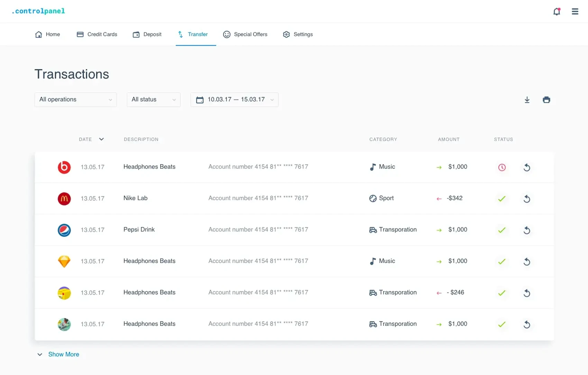This screenshot has width=588, height=375.
Task: Open the date range picker
Action: tap(234, 100)
